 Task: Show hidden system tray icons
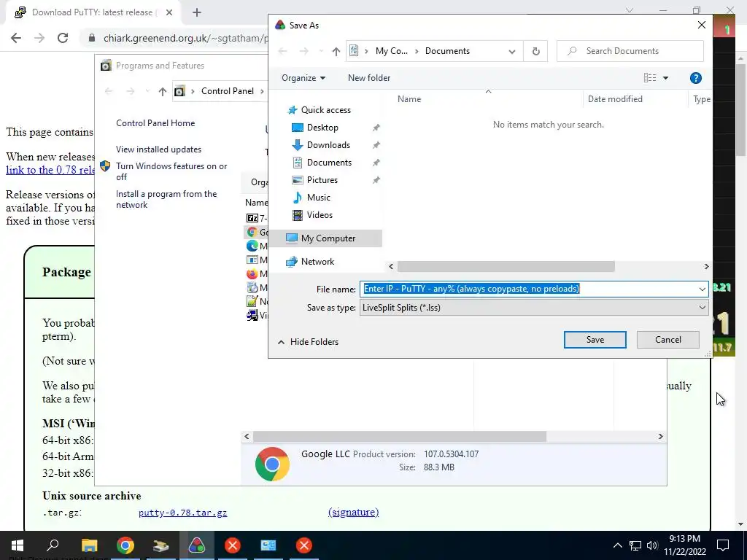tap(617, 545)
